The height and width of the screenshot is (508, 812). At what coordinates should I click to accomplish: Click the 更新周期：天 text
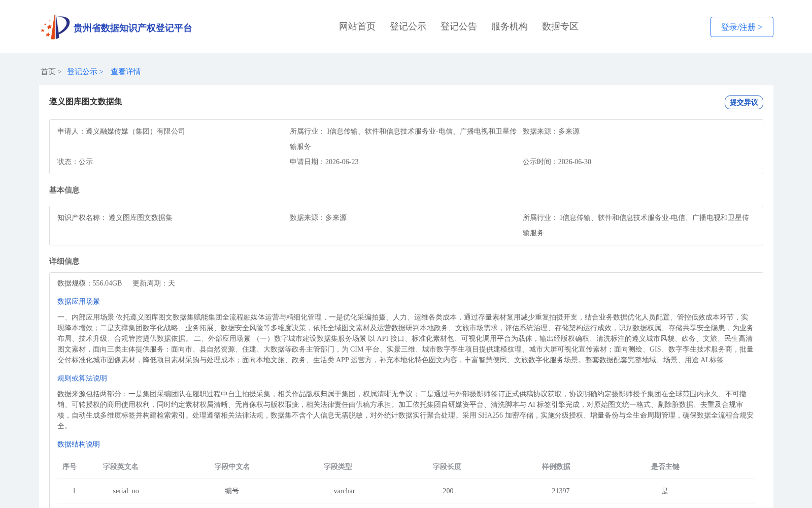coord(154,283)
